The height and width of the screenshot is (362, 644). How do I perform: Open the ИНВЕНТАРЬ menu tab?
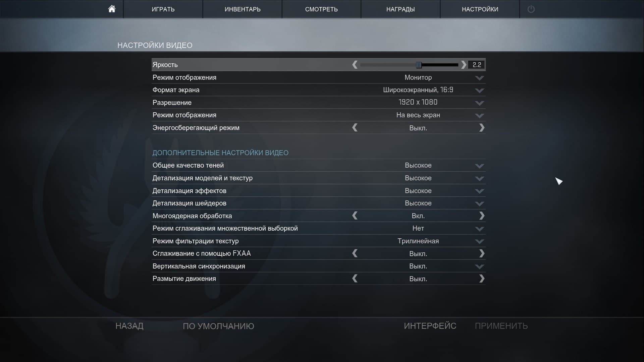pyautogui.click(x=242, y=9)
